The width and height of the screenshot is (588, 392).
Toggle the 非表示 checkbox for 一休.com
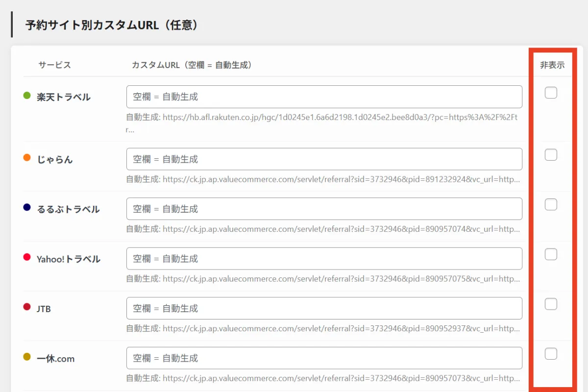point(551,354)
